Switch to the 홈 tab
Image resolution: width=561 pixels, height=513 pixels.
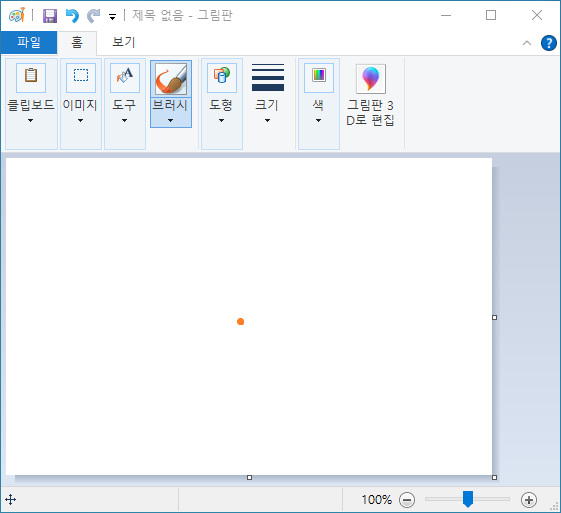pos(77,42)
